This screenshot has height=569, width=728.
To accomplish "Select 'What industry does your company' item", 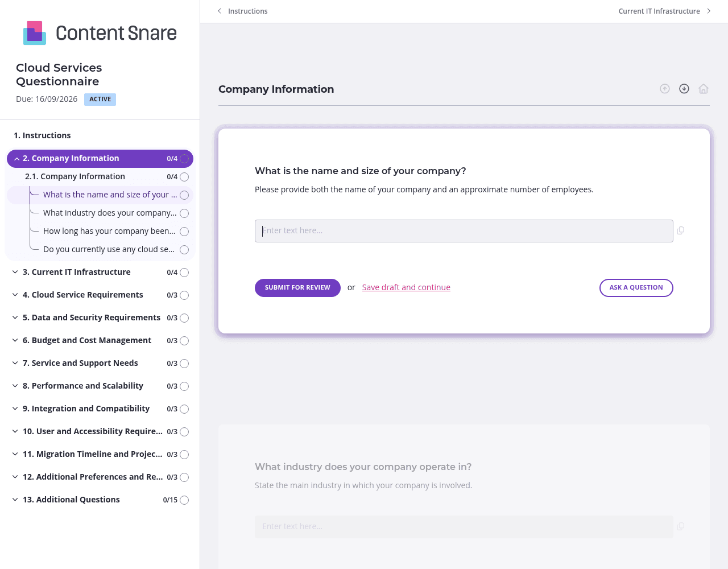I will pos(110,213).
